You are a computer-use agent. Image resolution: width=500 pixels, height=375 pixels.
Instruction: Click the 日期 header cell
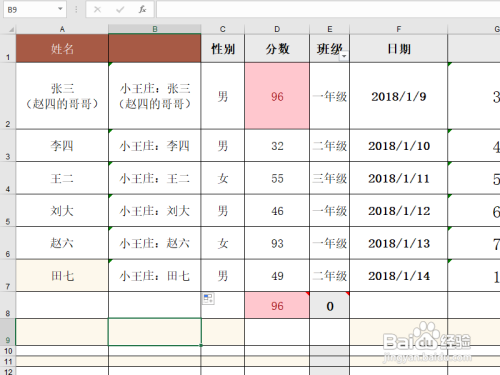398,49
